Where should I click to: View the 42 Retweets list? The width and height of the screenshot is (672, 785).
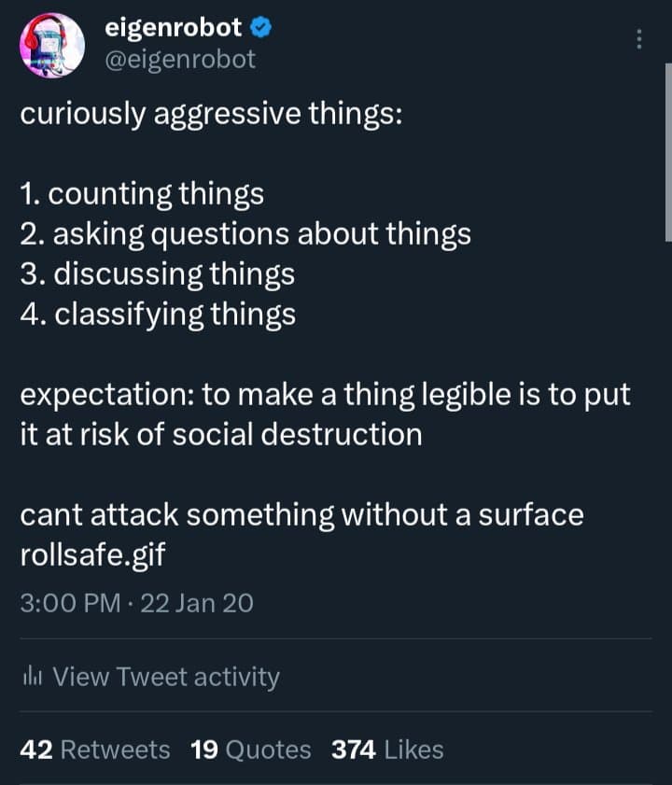(93, 749)
